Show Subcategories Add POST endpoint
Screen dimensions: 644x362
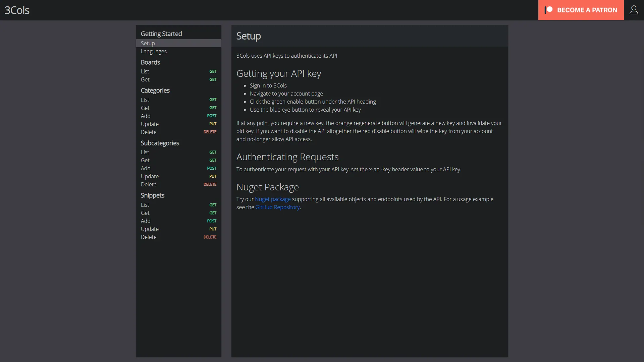[x=178, y=168]
